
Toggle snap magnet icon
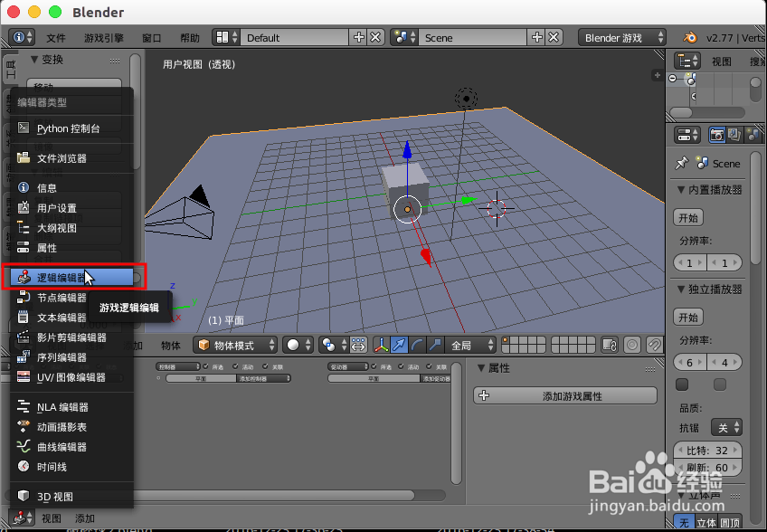(x=654, y=345)
